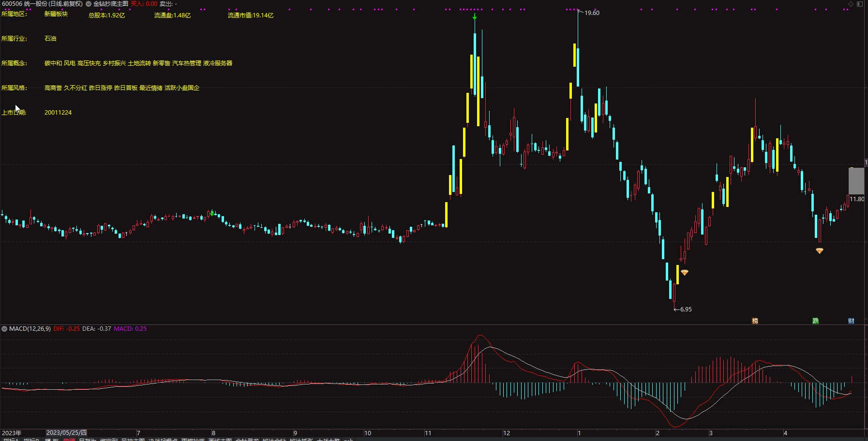Toggle the side panel layout icon

[x=860, y=4]
